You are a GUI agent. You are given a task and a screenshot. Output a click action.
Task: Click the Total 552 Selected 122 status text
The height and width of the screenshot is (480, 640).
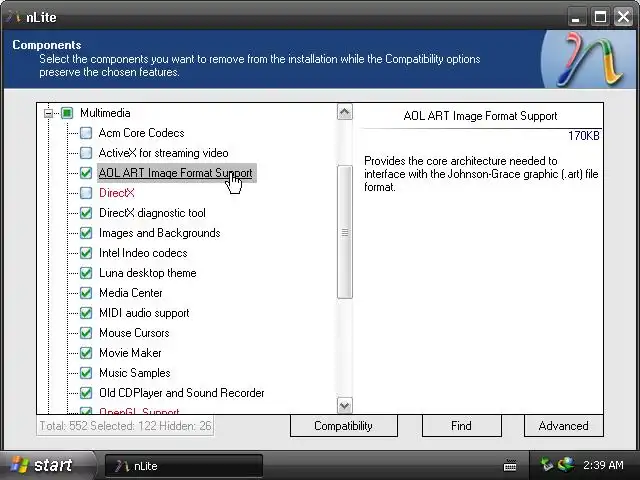[x=125, y=426]
